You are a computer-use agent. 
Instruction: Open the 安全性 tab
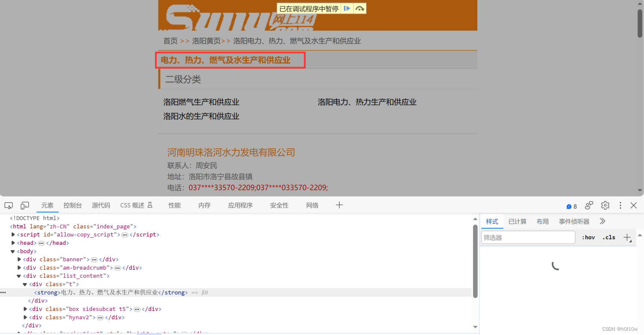pos(279,205)
